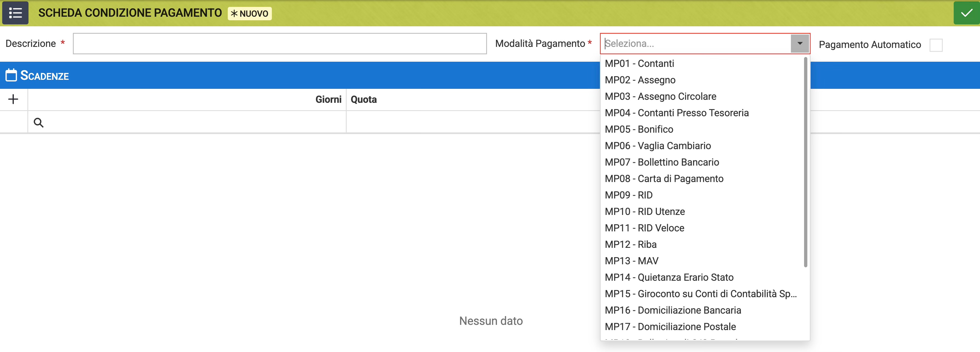The image size is (980, 352).
Task: Select MP16 - Domiciliazione Bancaria entry
Action: [x=673, y=310]
